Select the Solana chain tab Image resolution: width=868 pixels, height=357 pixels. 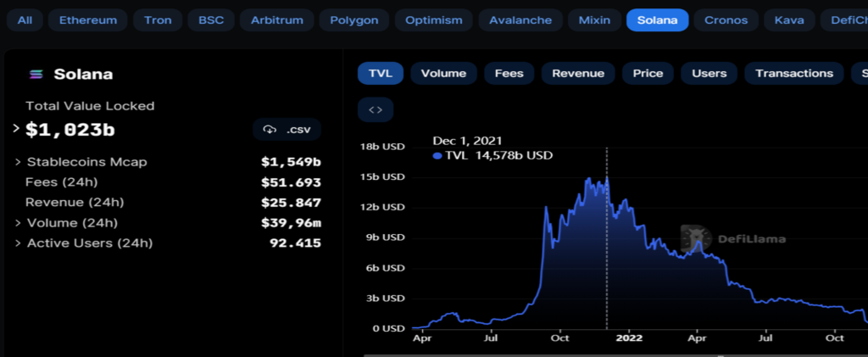(657, 20)
